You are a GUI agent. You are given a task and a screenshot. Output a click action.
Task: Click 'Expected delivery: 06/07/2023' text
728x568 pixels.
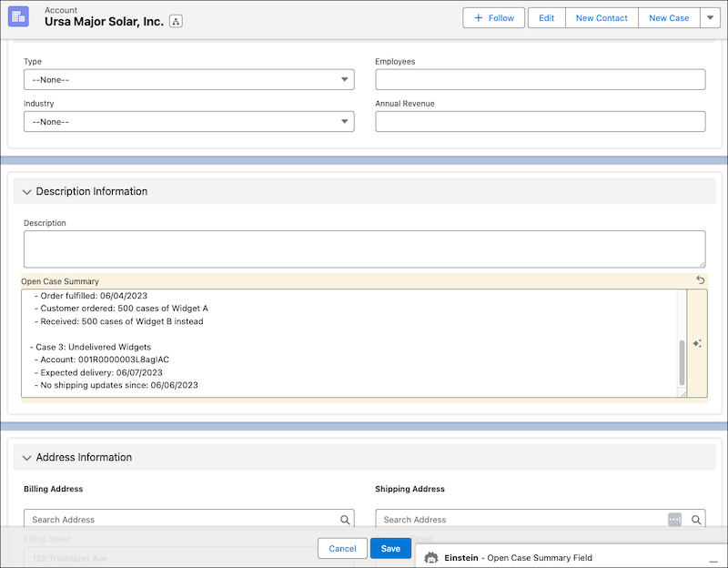(98, 372)
